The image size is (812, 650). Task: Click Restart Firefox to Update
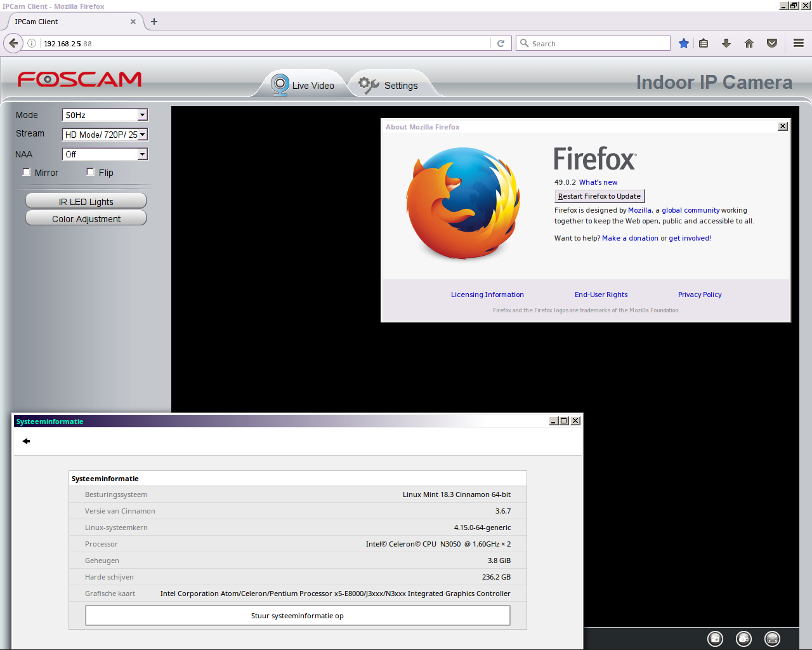(599, 196)
